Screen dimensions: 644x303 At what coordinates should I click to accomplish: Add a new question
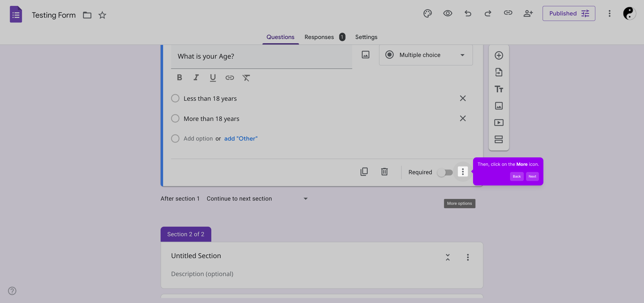tap(499, 55)
